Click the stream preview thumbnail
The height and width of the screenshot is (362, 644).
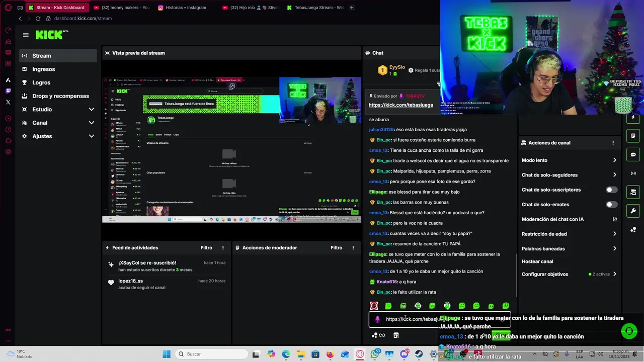tap(231, 149)
